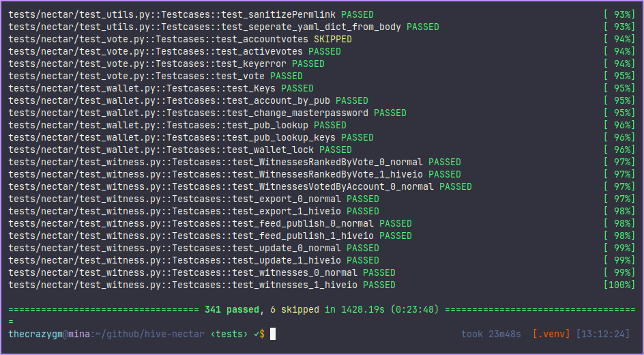
Task: Select the '341 passed' summary text
Action: [x=232, y=309]
